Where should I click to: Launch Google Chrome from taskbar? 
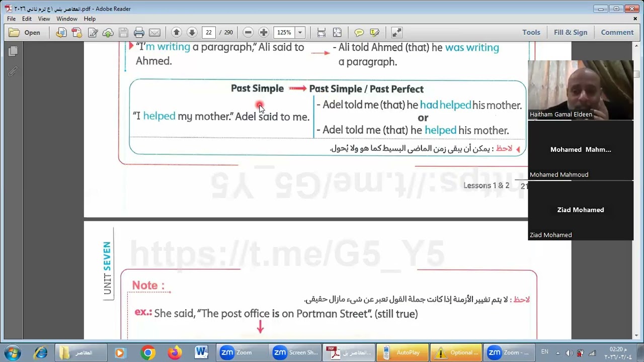pyautogui.click(x=148, y=352)
